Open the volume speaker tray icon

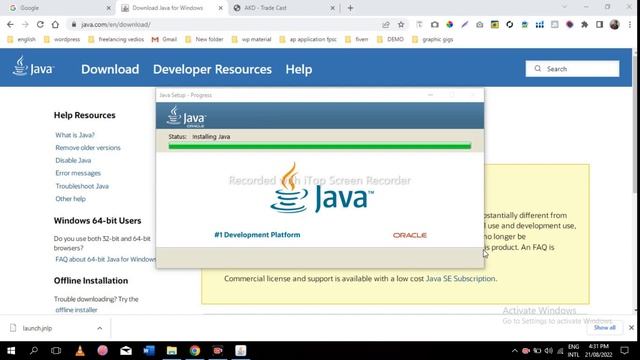pyautogui.click(x=549, y=351)
